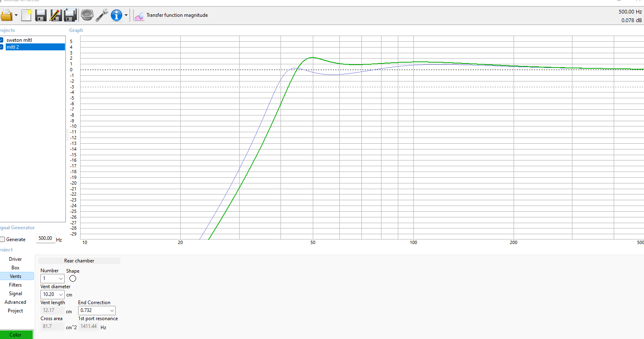Select the Vents tab
The width and height of the screenshot is (644, 339).
click(16, 276)
